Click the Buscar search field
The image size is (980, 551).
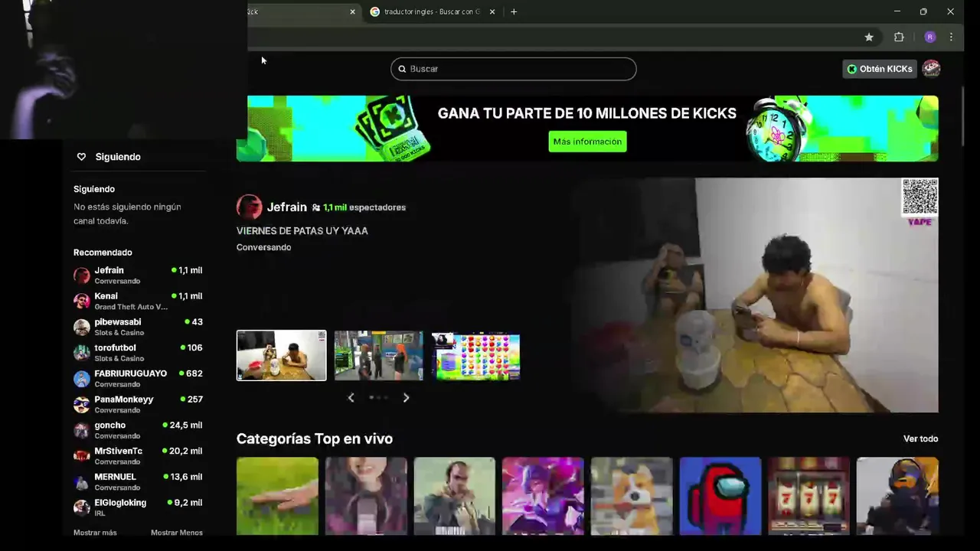(x=513, y=69)
